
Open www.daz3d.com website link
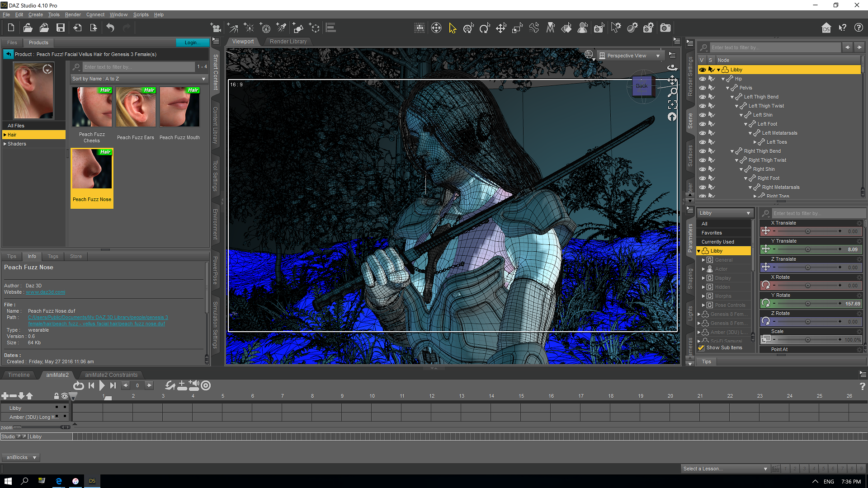46,292
